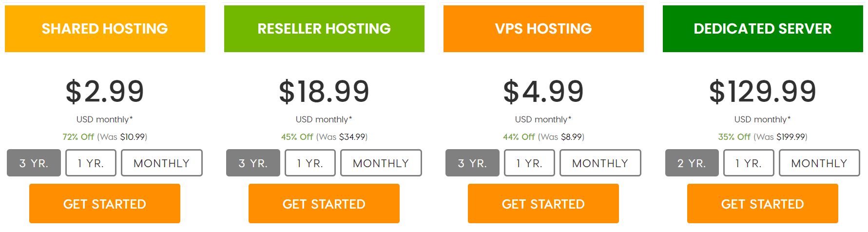The width and height of the screenshot is (868, 232).
Task: Select 2 YR. term for Dedicated Server
Action: (692, 163)
